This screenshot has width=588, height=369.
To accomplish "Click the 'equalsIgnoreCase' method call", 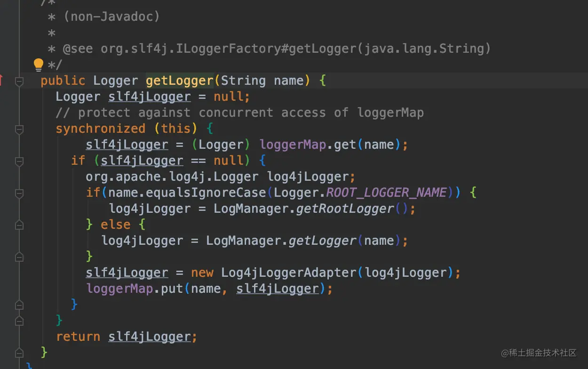I will point(206,193).
